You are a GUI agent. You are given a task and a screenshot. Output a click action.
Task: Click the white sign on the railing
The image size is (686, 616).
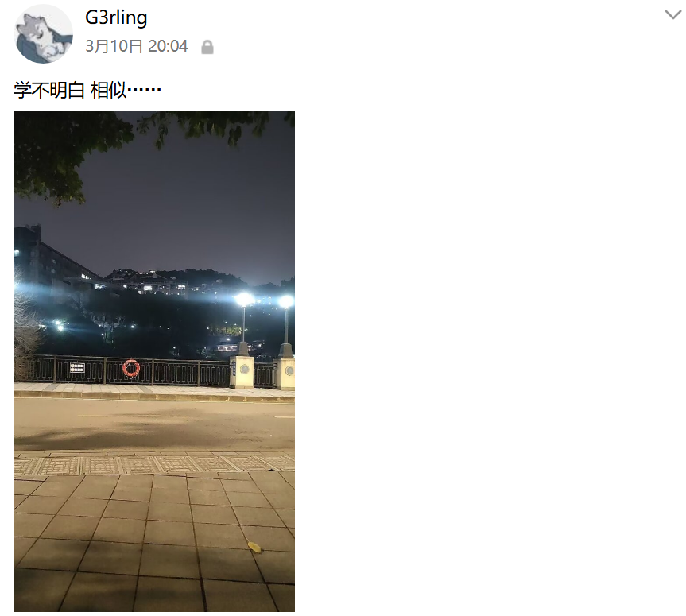tap(77, 367)
